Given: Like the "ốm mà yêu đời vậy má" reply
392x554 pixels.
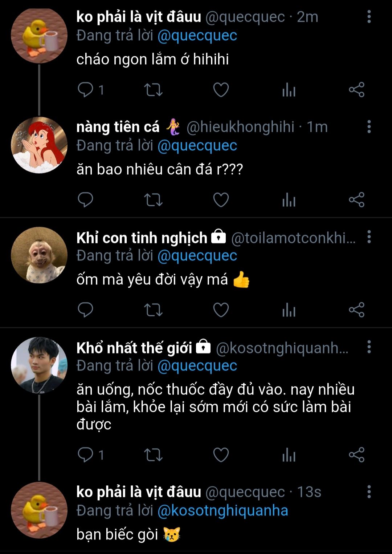Looking at the screenshot, I should point(221,310).
